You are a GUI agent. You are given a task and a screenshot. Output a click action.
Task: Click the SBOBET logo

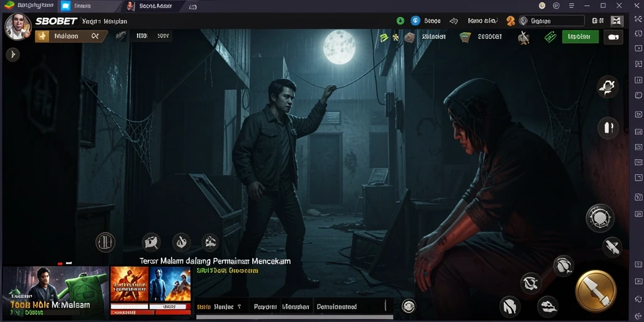click(x=56, y=21)
